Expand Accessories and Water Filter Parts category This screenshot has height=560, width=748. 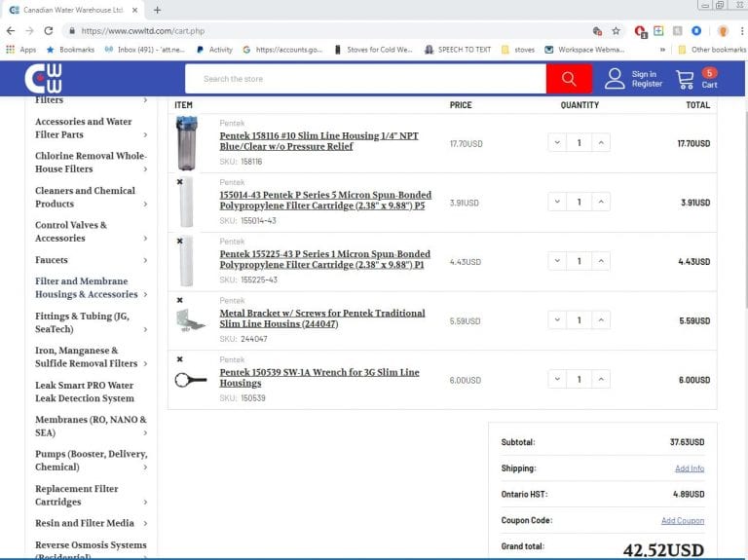click(145, 134)
